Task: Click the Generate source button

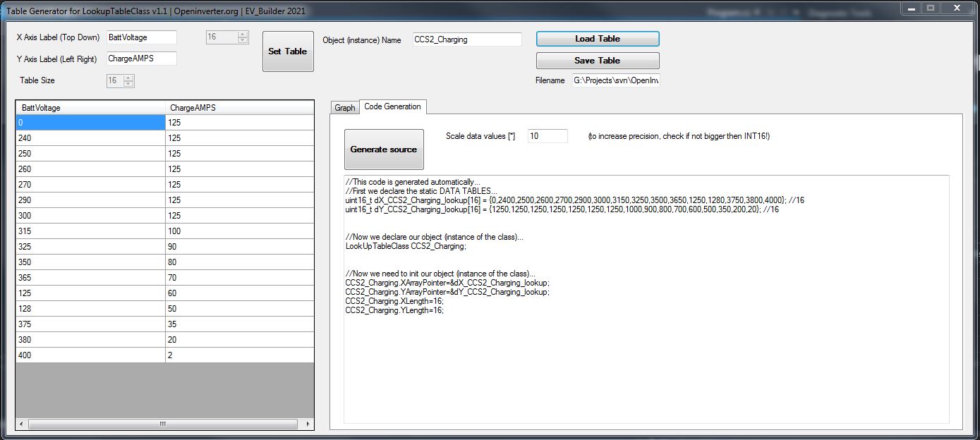Action: (384, 149)
